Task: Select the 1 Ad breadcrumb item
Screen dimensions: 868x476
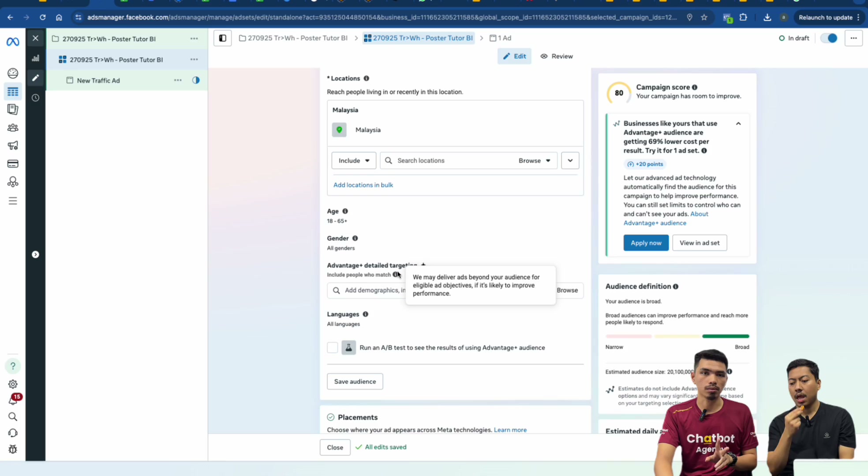Action: pyautogui.click(x=501, y=38)
